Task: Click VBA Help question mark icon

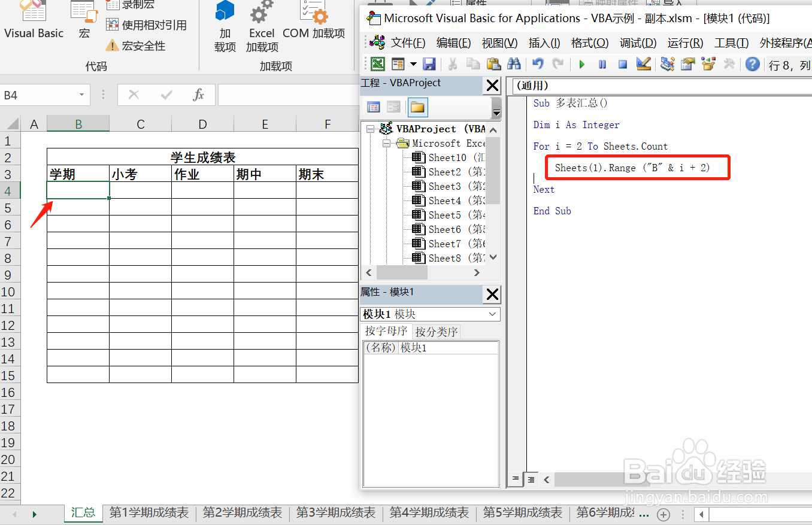Action: tap(753, 64)
